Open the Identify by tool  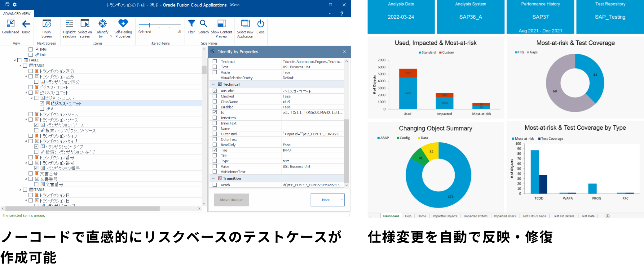tap(102, 29)
